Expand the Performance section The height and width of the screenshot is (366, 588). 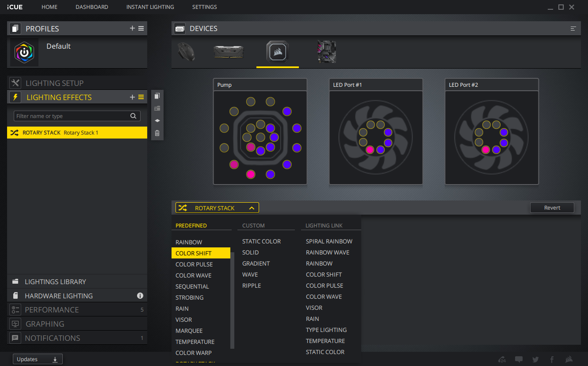(77, 310)
